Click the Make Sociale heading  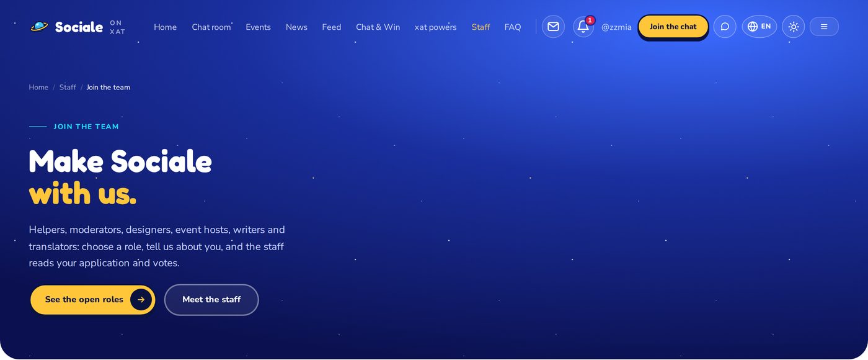coord(120,161)
